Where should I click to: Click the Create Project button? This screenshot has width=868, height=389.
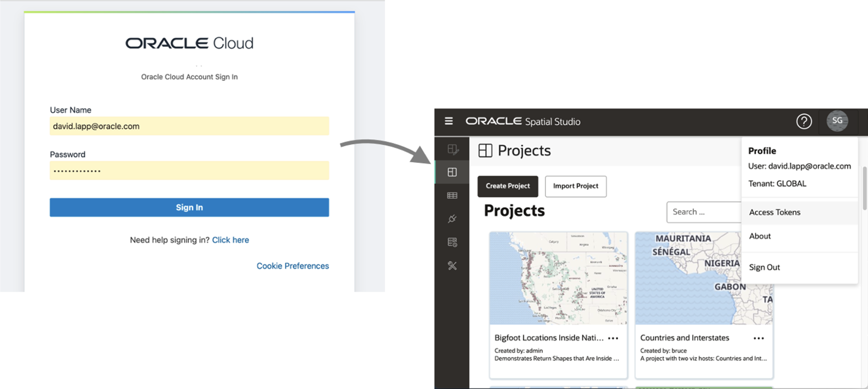(508, 186)
